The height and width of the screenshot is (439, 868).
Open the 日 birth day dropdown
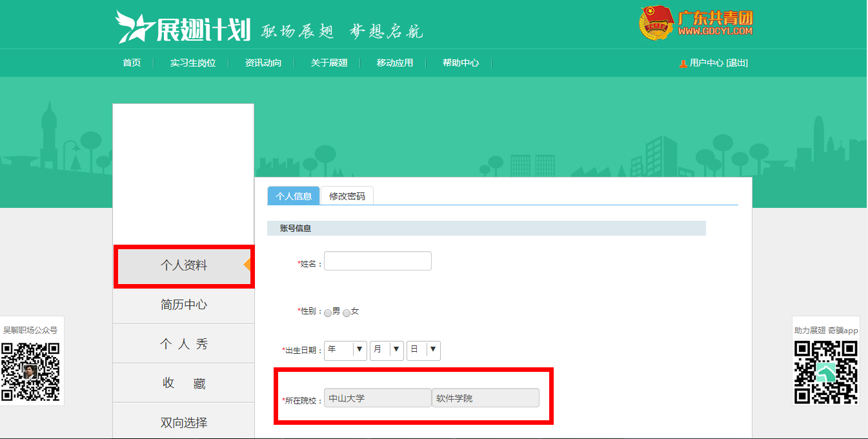click(423, 350)
